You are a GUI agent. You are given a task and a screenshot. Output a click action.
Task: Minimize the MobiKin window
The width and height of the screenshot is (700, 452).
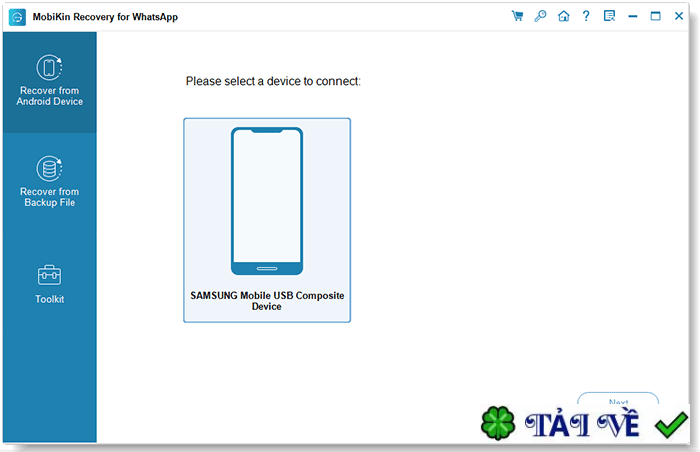[633, 16]
